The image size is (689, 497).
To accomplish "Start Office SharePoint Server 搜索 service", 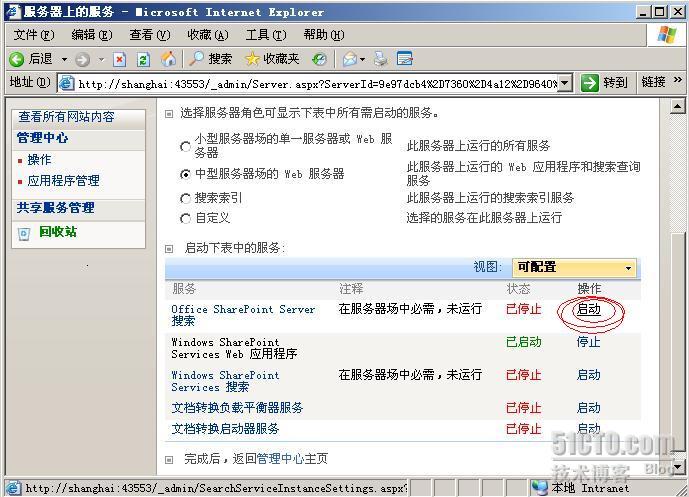I will coord(588,309).
